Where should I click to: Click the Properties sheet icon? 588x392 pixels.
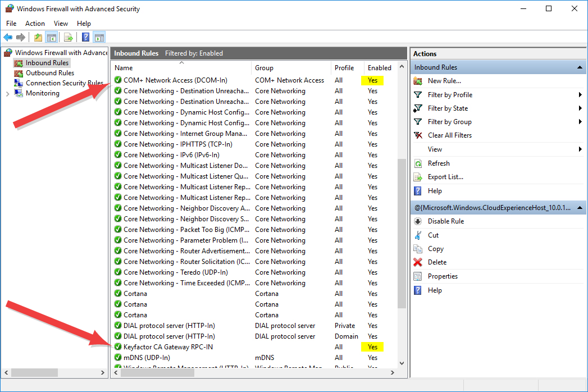pos(418,276)
